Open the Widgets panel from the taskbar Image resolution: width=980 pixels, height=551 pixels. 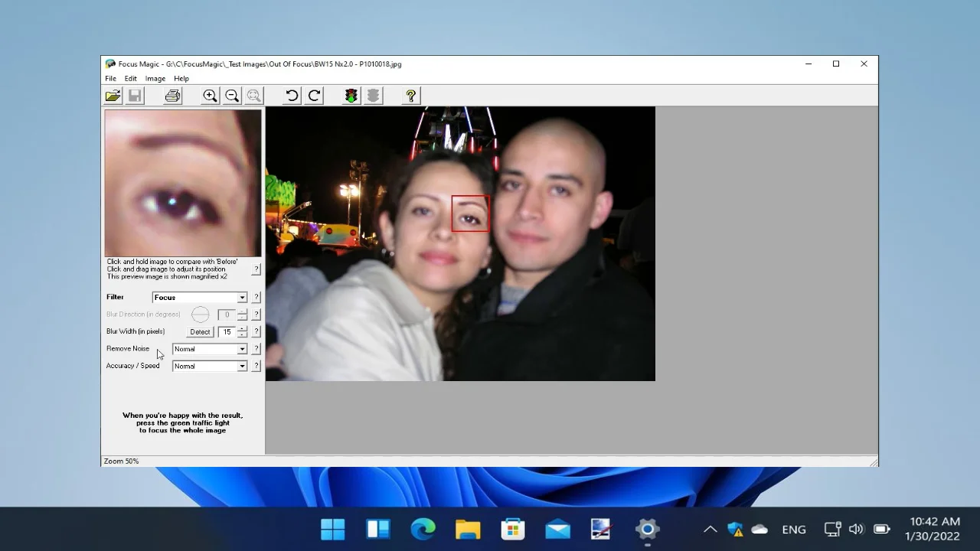click(378, 529)
